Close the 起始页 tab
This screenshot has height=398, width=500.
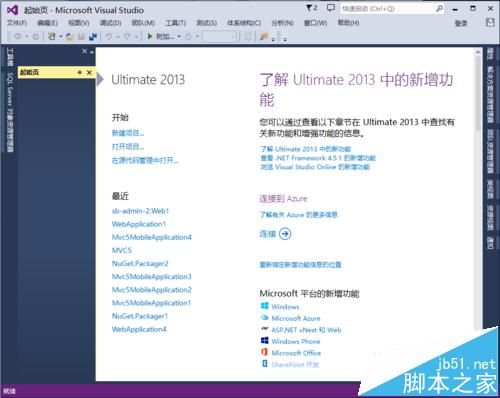pos(89,72)
